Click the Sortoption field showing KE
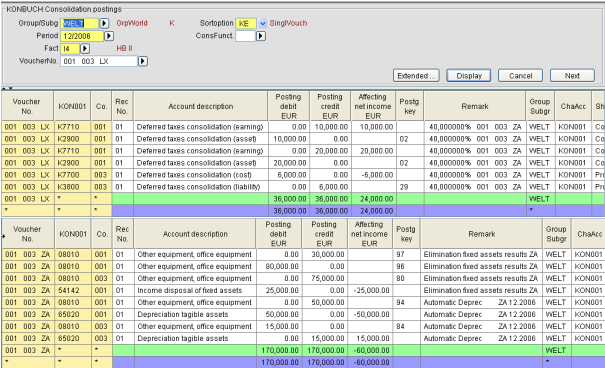 246,24
